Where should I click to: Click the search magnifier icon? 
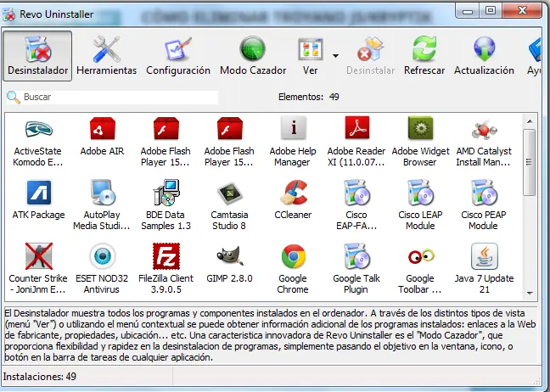click(x=14, y=97)
